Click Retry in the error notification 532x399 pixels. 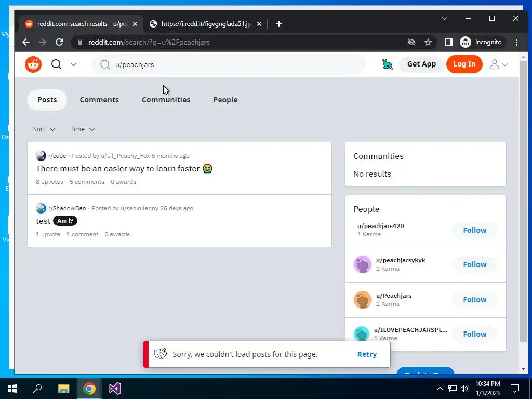[367, 354]
